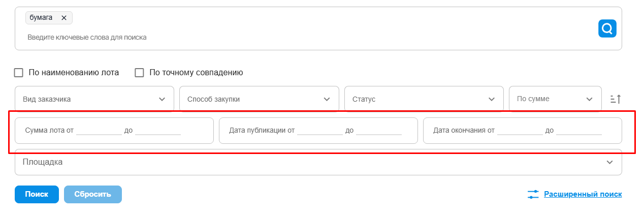The height and width of the screenshot is (215, 644).
Task: Open the Статус dropdown
Action: pos(424,99)
